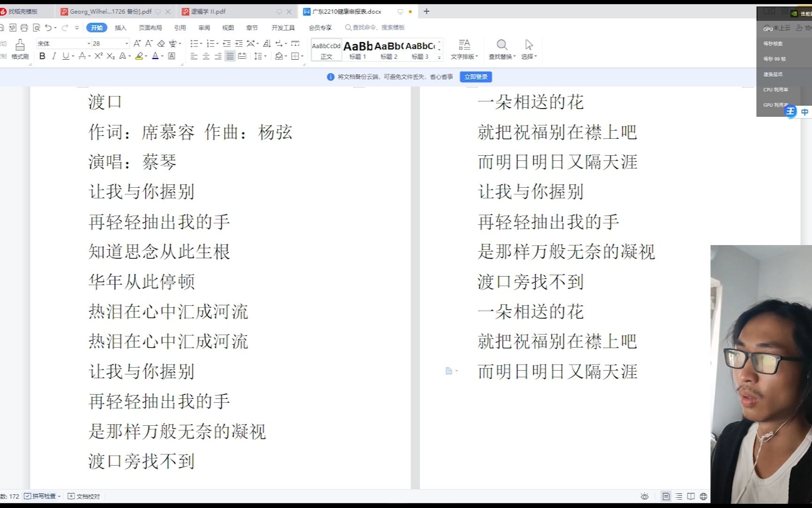Click the Redo arrow icon
Image resolution: width=812 pixels, height=508 pixels.
(65, 28)
